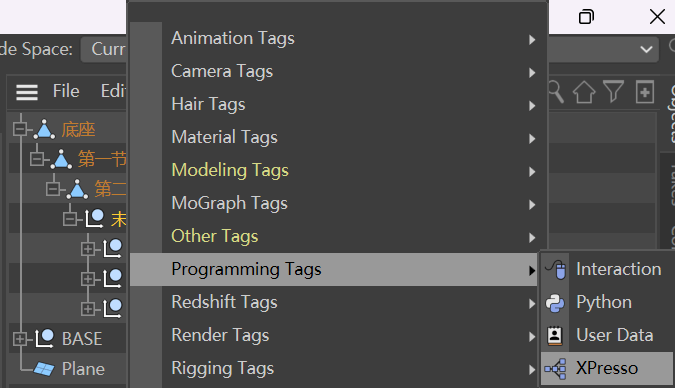Open the File menu
675x388 pixels.
[x=66, y=91]
